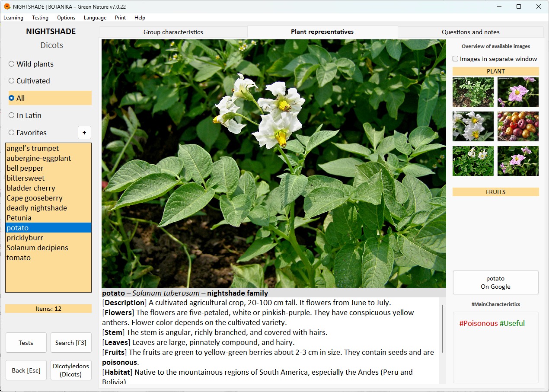Show white potato flowers close-up thumbnail
This screenshot has height=392, width=549.
pos(473,126)
